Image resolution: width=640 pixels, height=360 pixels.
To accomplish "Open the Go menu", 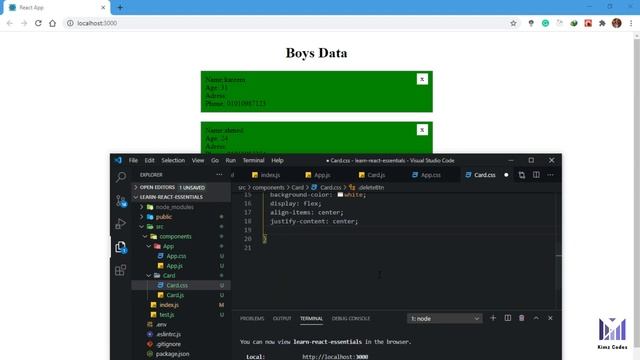I will coord(215,160).
